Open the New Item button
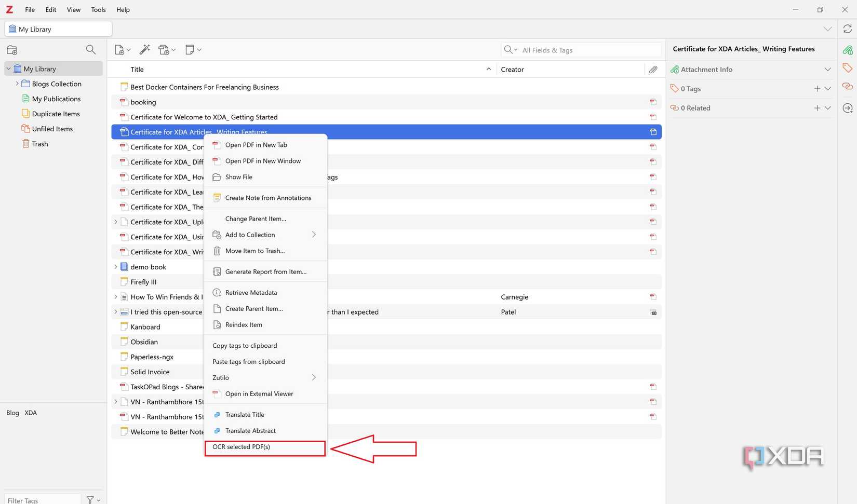This screenshot has height=504, width=857. pos(122,50)
